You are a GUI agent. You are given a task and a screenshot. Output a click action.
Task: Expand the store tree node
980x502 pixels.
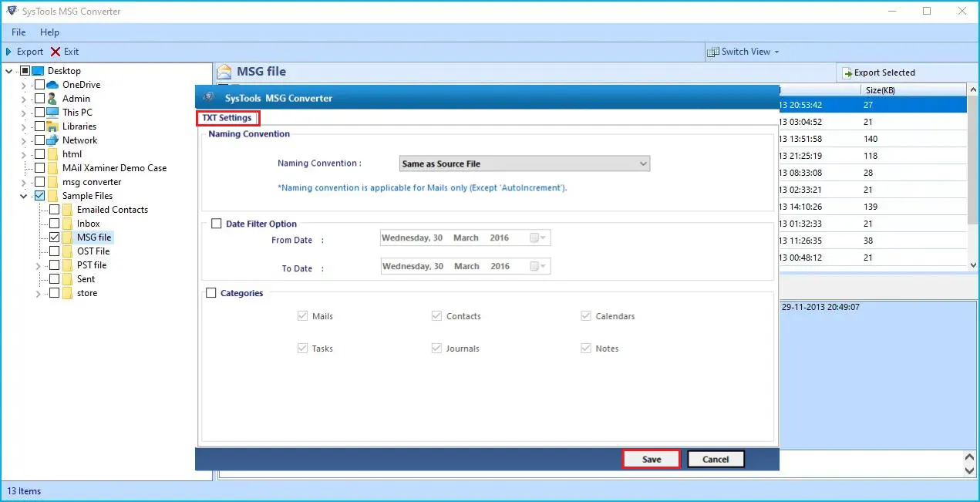coord(37,293)
